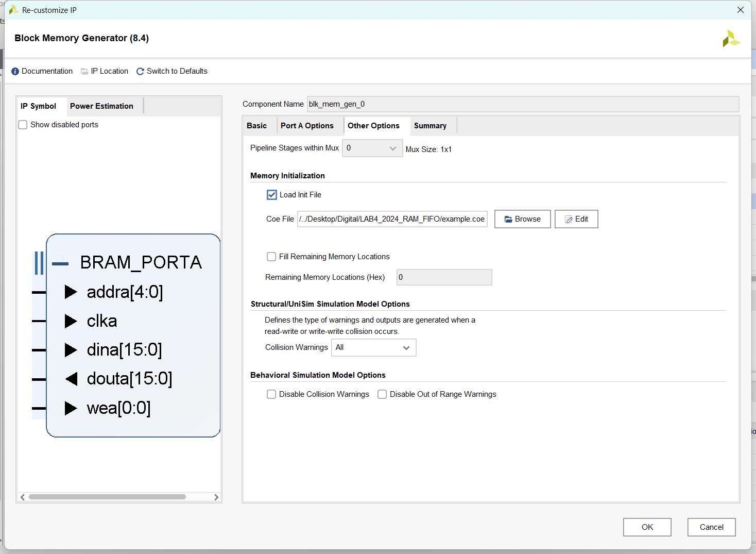Viewport: 756px width, 554px height.
Task: Click the IP symbol horizontal scrollbar thumb
Action: (x=107, y=497)
